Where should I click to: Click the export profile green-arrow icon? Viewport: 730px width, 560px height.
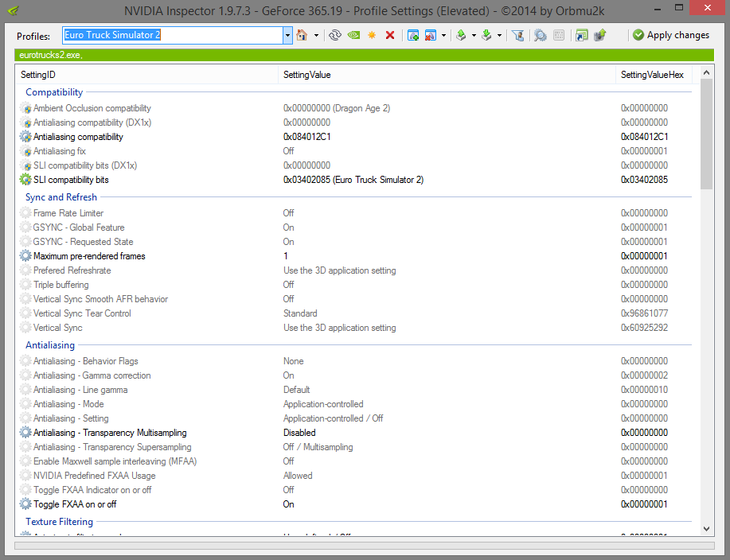tap(462, 35)
